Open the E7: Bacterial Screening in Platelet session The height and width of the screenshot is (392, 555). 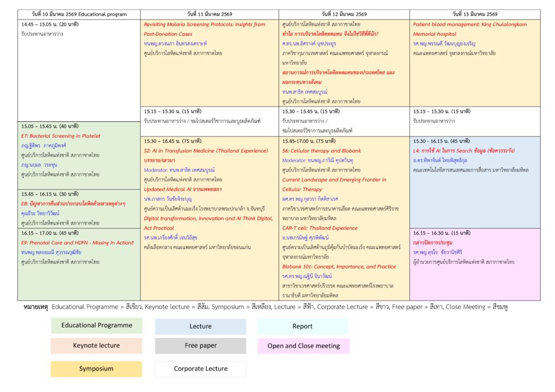[61, 136]
